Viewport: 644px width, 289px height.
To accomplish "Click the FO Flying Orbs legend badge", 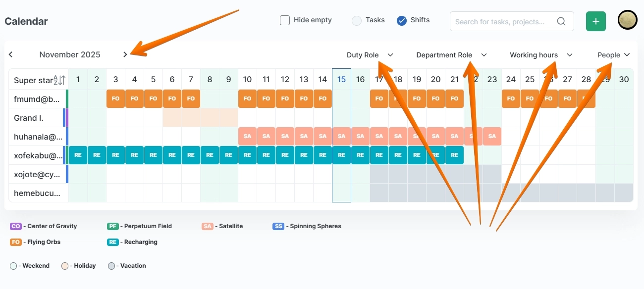I will tap(15, 242).
